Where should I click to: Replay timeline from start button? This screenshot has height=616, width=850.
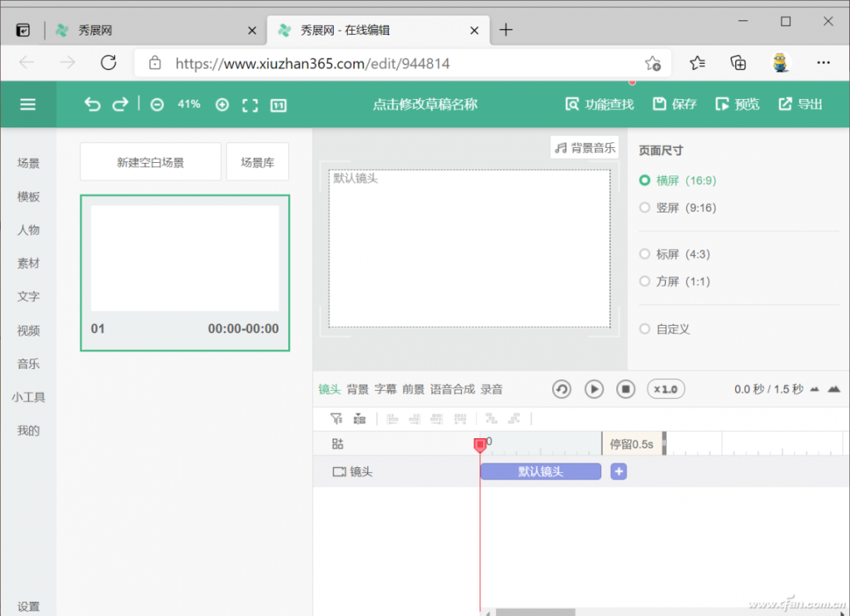[x=562, y=389]
